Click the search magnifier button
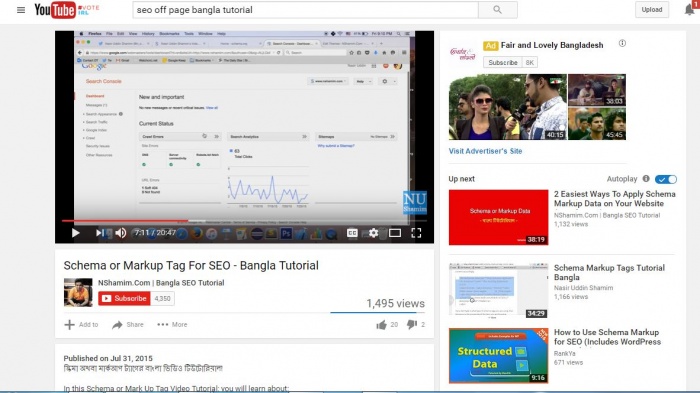This screenshot has height=393, width=700. tap(497, 10)
